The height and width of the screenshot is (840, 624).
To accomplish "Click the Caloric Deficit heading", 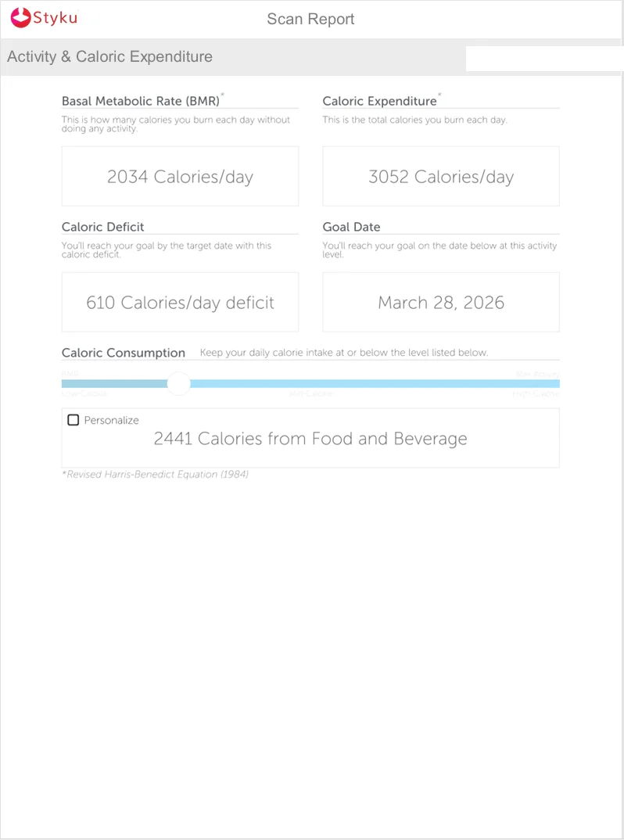I will click(103, 227).
